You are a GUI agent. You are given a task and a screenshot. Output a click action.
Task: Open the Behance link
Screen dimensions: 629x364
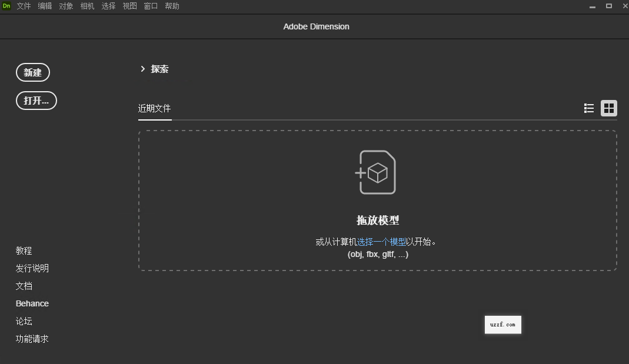tap(32, 303)
